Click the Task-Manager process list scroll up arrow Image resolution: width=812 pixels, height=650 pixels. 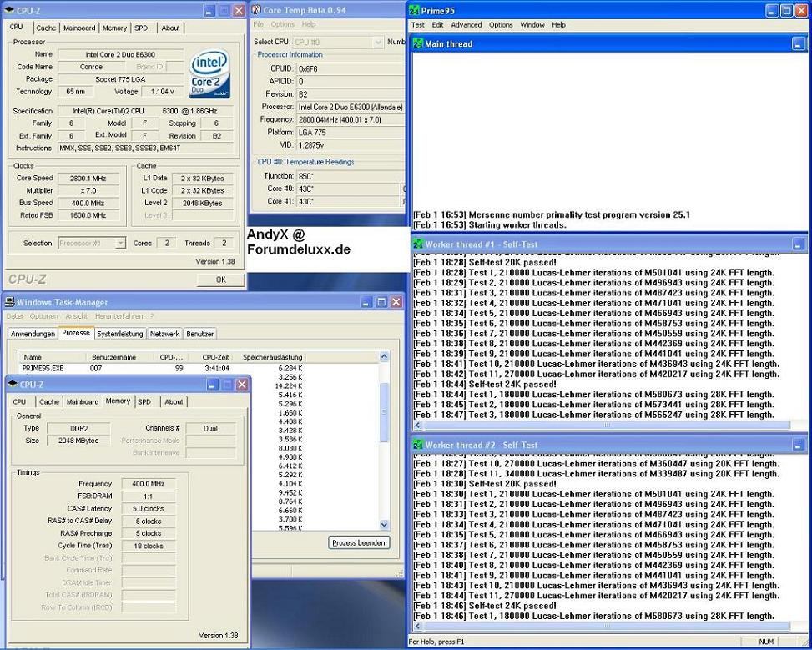[x=384, y=356]
